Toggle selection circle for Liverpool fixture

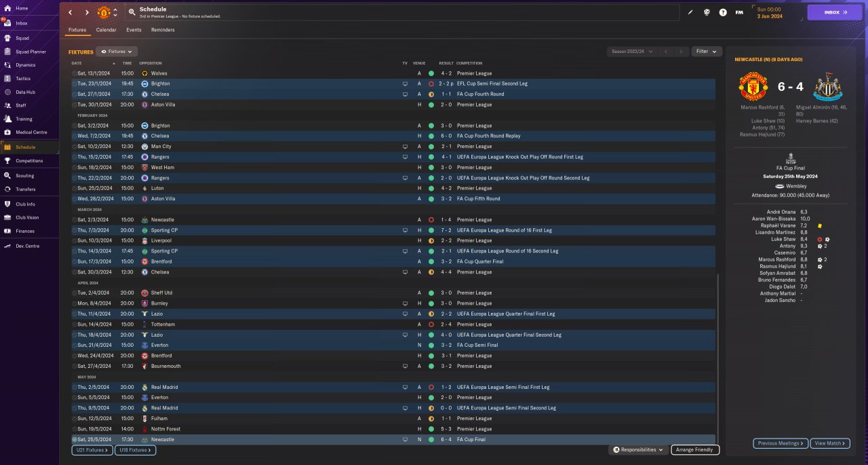click(x=75, y=240)
